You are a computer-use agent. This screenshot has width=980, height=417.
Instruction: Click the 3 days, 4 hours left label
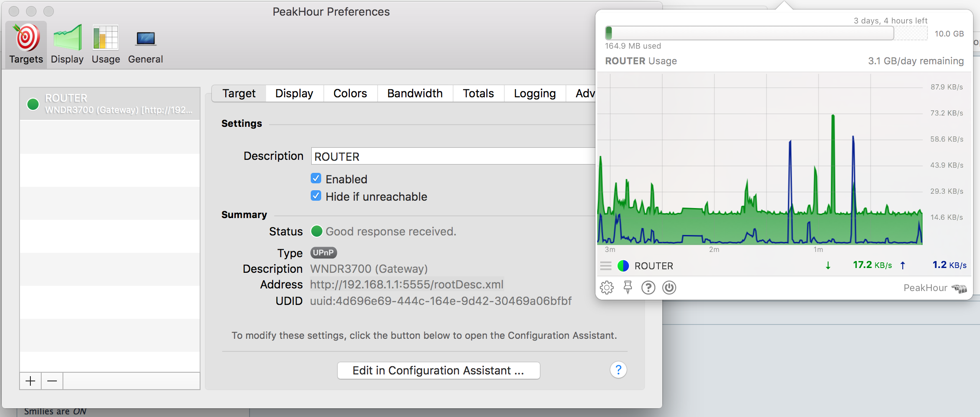891,21
